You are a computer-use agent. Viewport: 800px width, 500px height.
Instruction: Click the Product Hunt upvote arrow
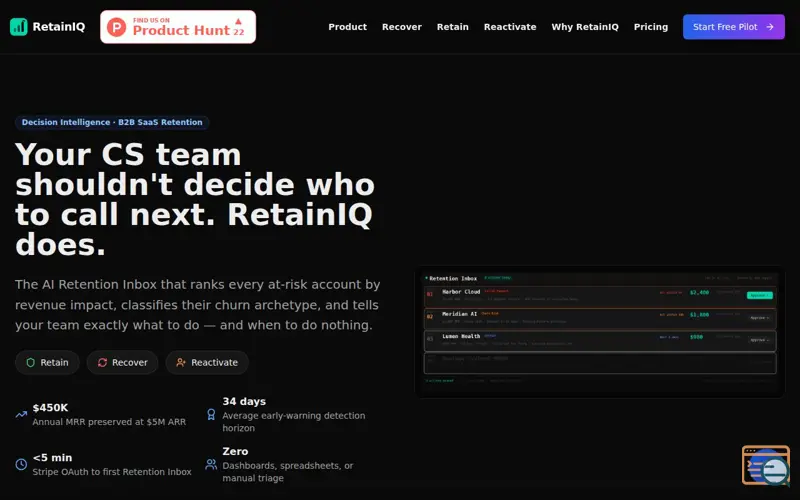(238, 21)
